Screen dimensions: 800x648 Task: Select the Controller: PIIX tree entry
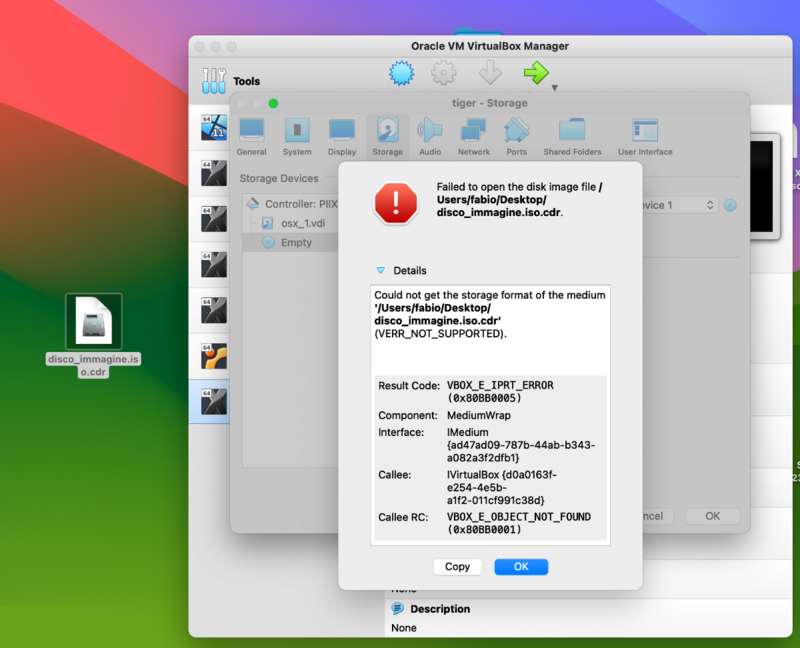coord(291,204)
